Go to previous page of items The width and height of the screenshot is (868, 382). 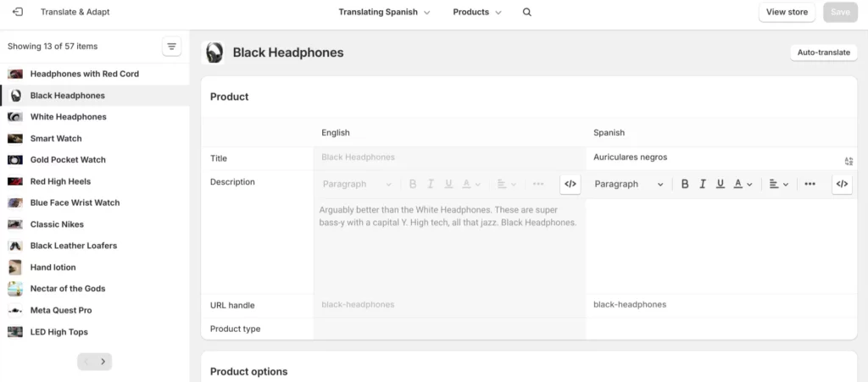coord(86,362)
